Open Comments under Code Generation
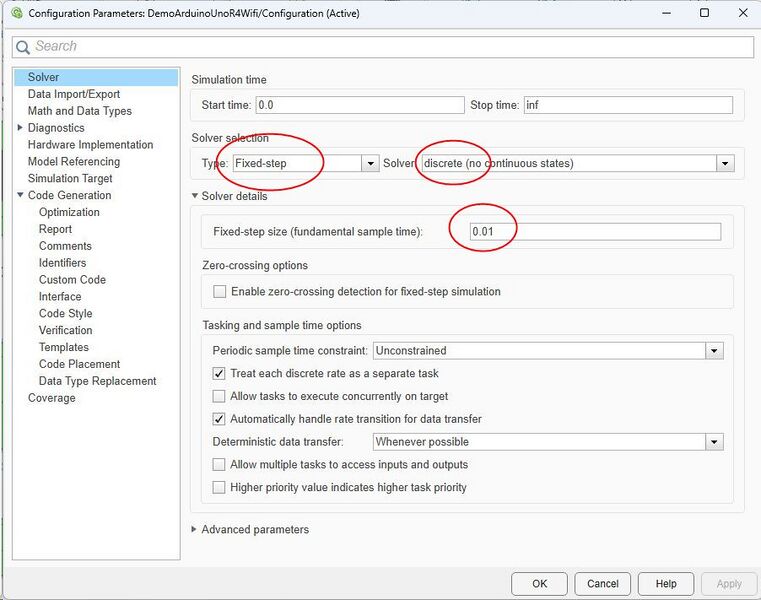761x600 pixels. click(x=65, y=246)
